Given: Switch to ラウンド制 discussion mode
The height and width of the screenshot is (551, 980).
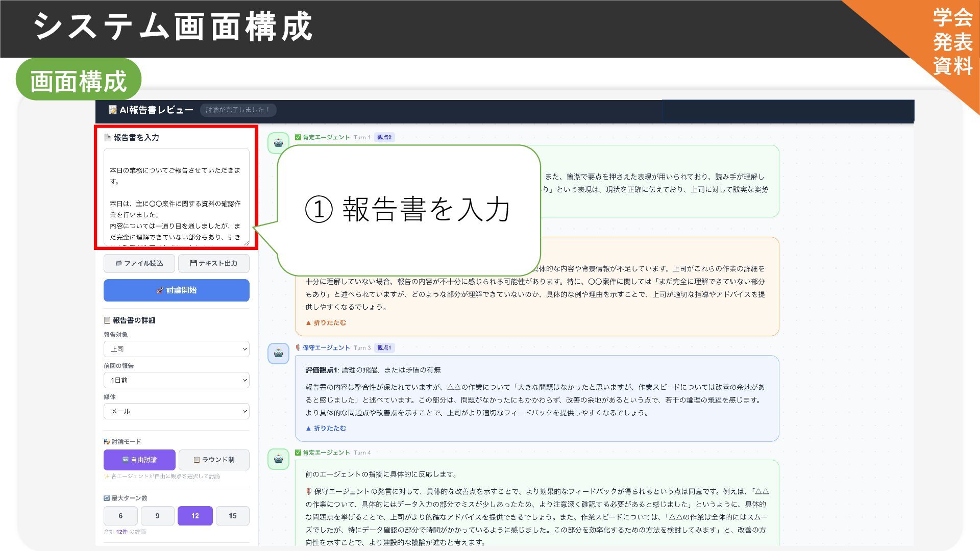Looking at the screenshot, I should tap(214, 460).
